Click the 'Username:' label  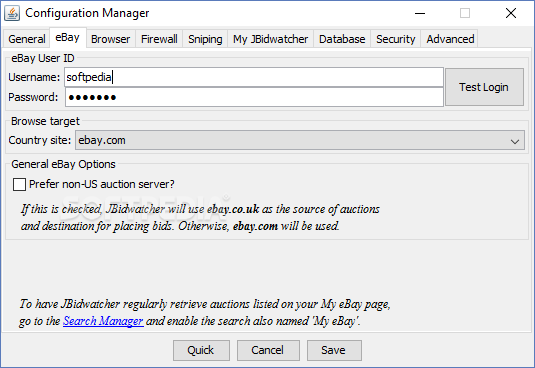(34, 77)
